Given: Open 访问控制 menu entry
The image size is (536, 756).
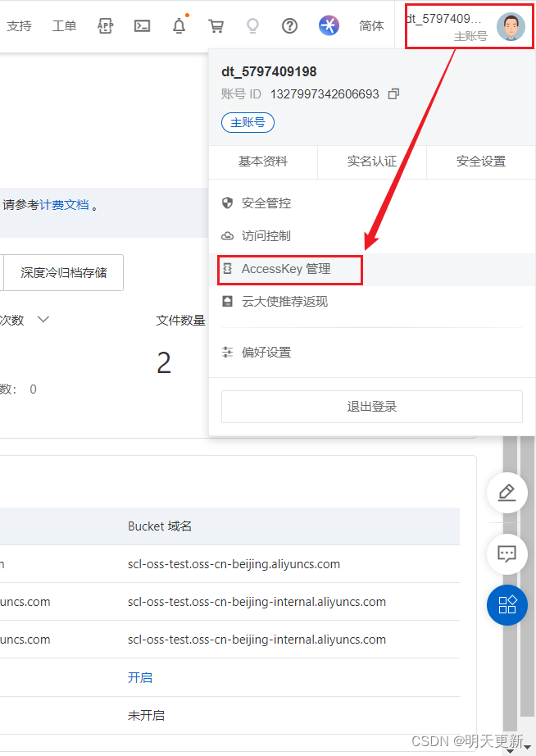Looking at the screenshot, I should (372, 236).
